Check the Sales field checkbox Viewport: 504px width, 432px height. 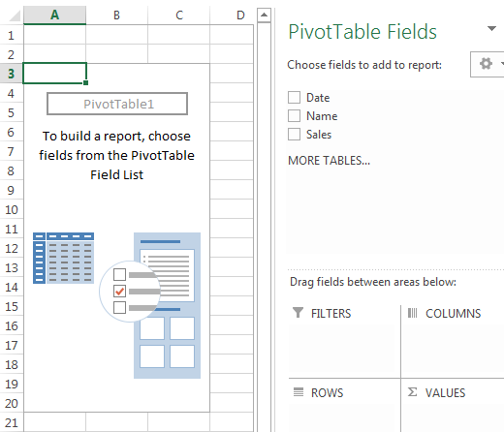294,134
